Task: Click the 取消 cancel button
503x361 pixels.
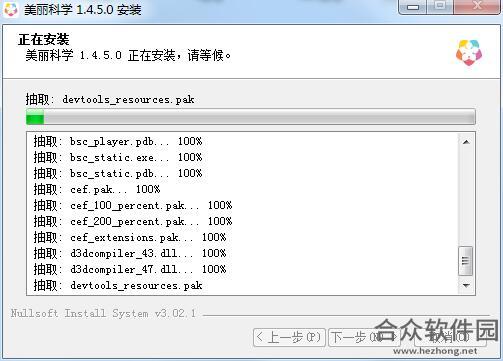Action: (x=450, y=337)
